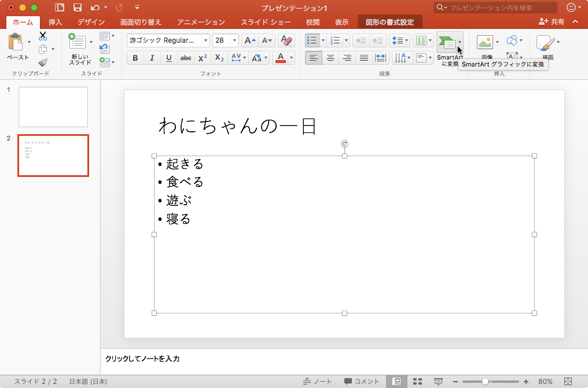Select the slide 1 thumbnail
Image resolution: width=588 pixels, height=388 pixels.
(53, 106)
